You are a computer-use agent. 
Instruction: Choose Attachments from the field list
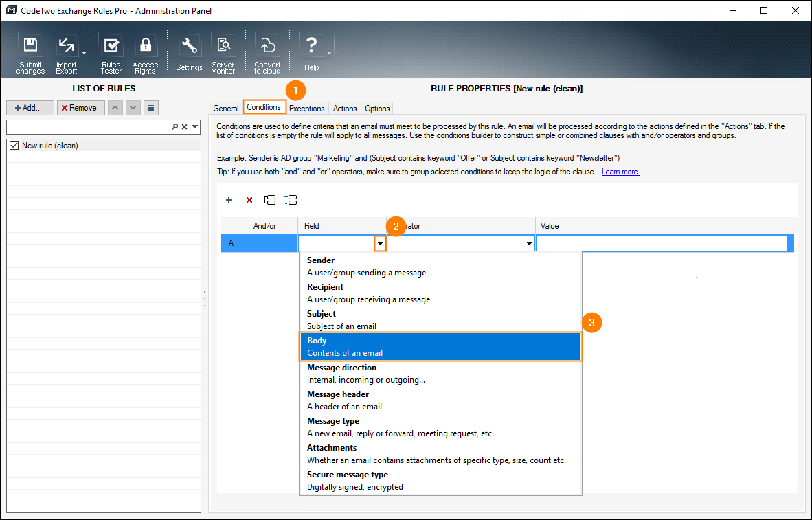coord(440,453)
